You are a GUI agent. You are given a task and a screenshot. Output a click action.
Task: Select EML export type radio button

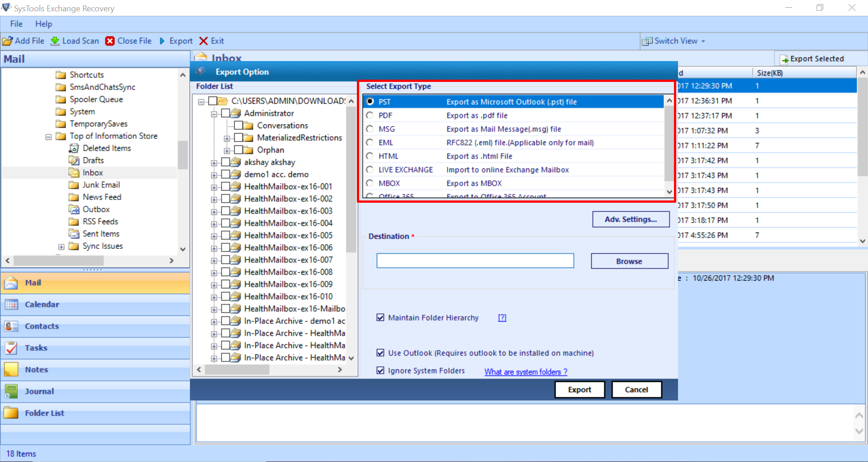[x=370, y=143]
